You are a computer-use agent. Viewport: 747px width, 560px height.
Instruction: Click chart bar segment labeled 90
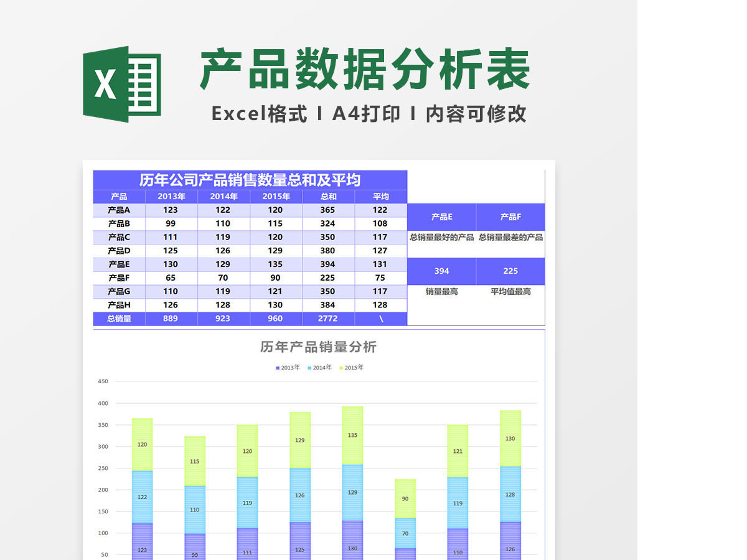405,498
